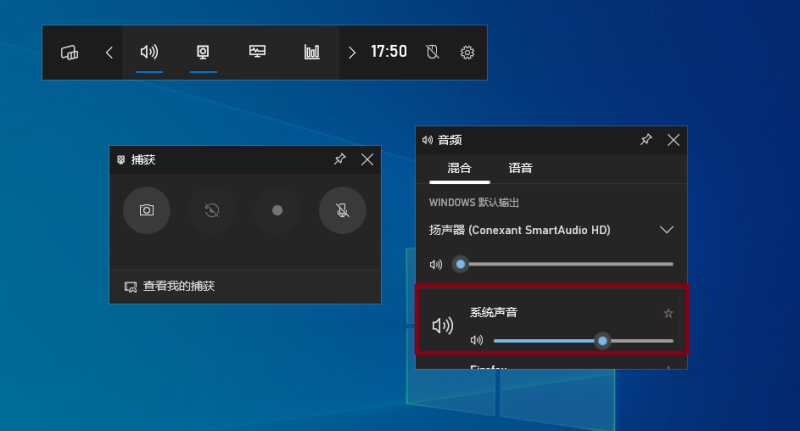Favorite 系统声音 with the star icon
Screen dimensions: 800x431
(x=668, y=313)
